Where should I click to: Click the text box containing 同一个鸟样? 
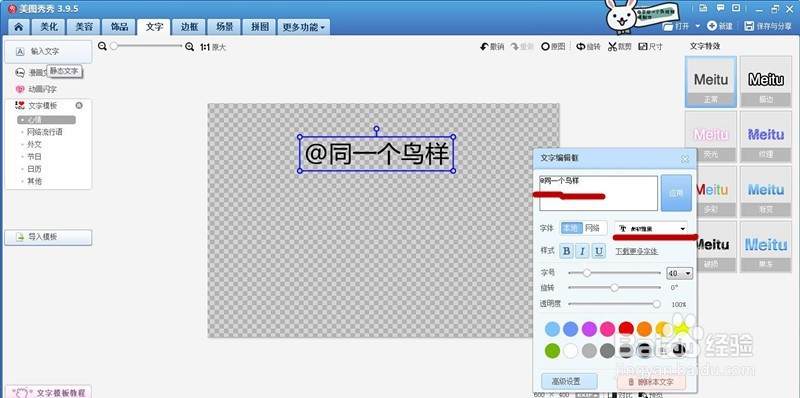[377, 154]
